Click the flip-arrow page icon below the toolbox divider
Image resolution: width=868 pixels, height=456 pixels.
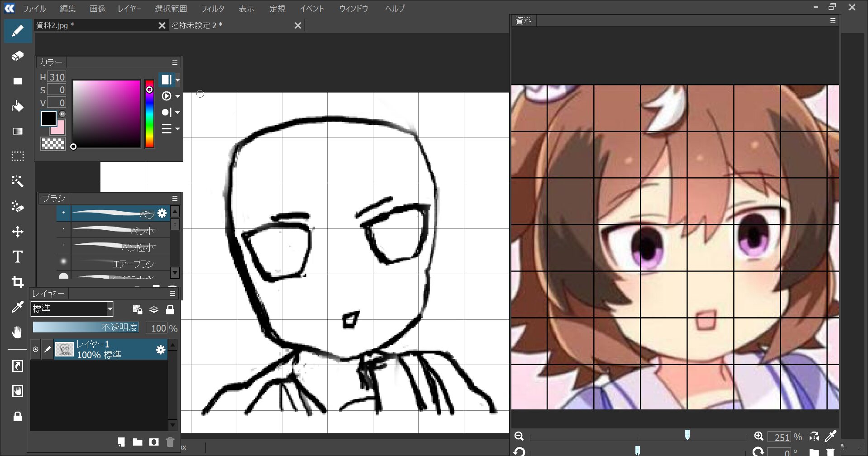coord(17,366)
